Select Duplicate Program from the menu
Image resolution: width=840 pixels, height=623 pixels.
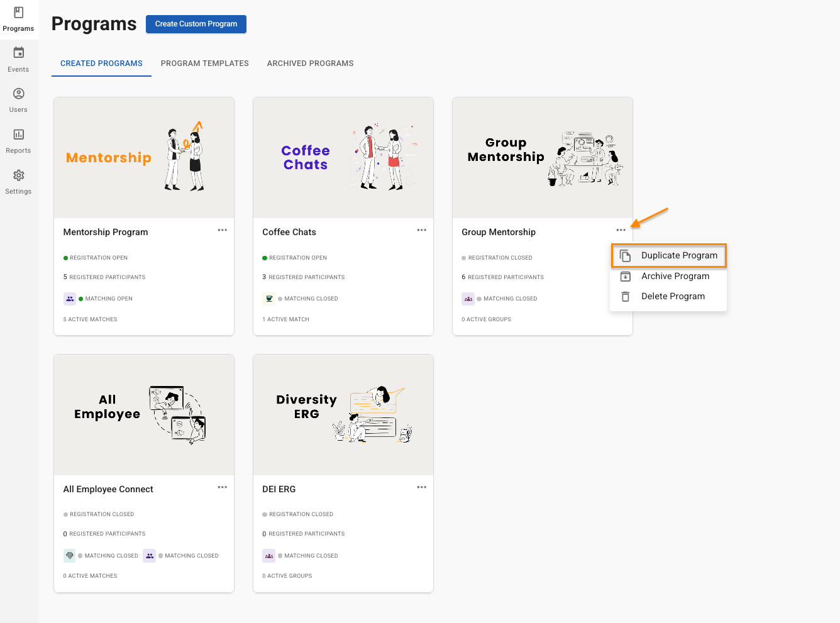click(x=678, y=255)
